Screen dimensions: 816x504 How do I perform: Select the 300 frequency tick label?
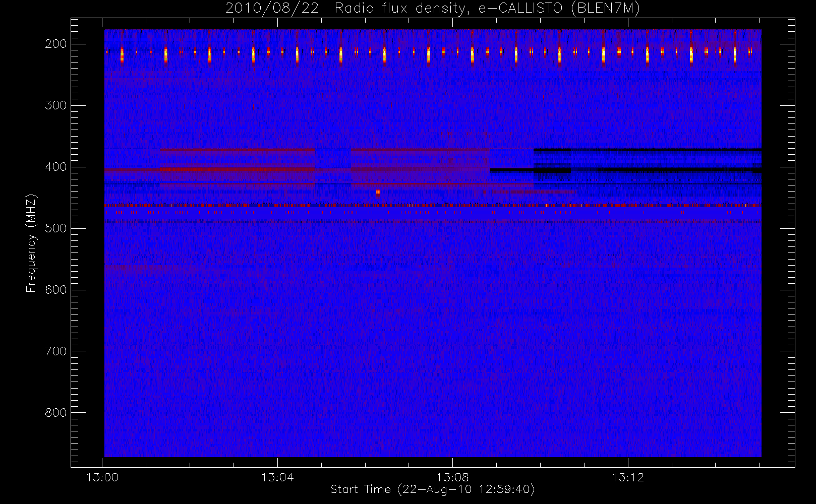(x=56, y=105)
